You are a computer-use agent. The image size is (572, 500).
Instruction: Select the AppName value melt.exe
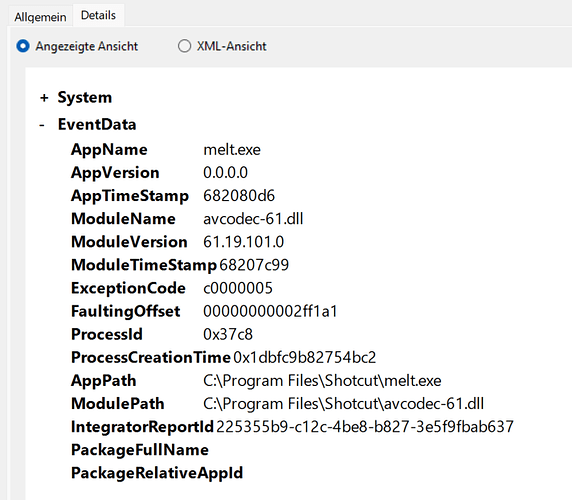click(x=232, y=150)
